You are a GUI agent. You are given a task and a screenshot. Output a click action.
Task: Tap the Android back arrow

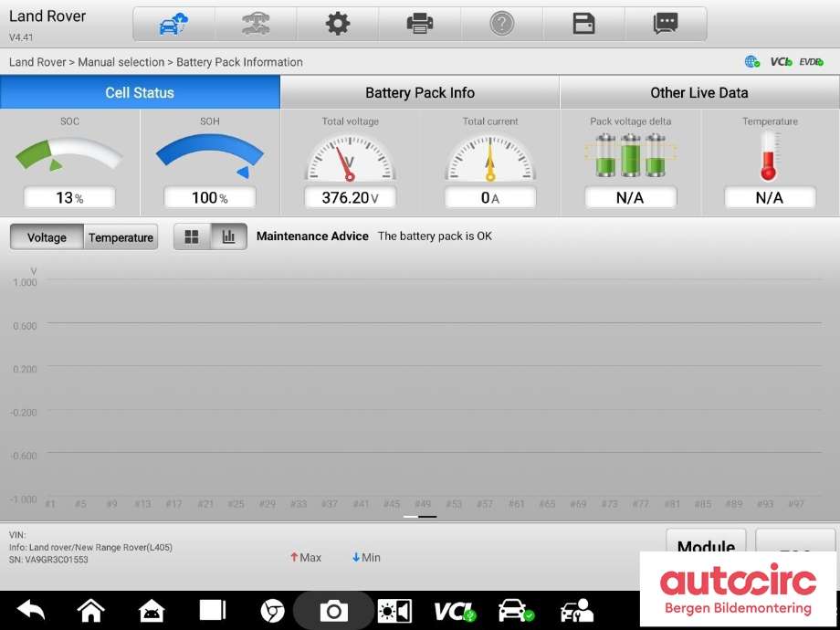(x=30, y=610)
